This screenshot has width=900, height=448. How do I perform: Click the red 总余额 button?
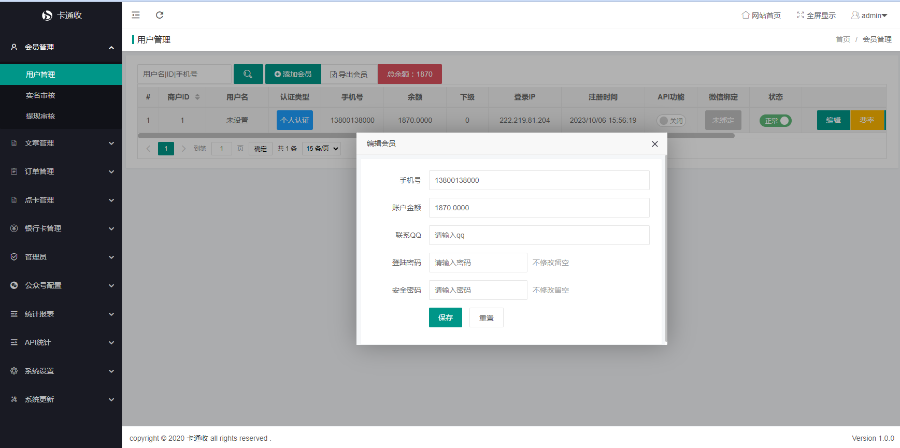[410, 74]
